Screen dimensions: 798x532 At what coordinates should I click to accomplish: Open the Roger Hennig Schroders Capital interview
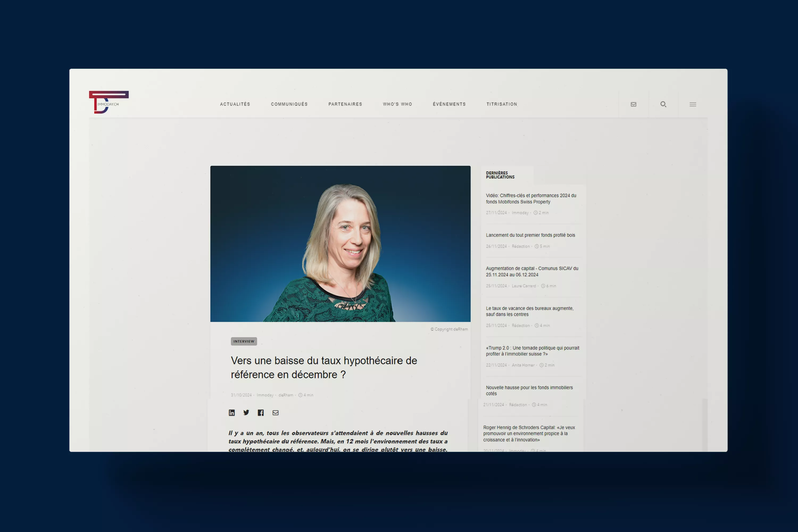(x=529, y=434)
